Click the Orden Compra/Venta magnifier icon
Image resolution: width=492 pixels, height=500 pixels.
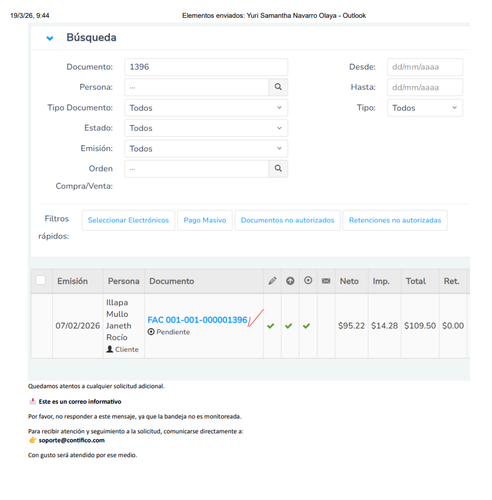[278, 169]
